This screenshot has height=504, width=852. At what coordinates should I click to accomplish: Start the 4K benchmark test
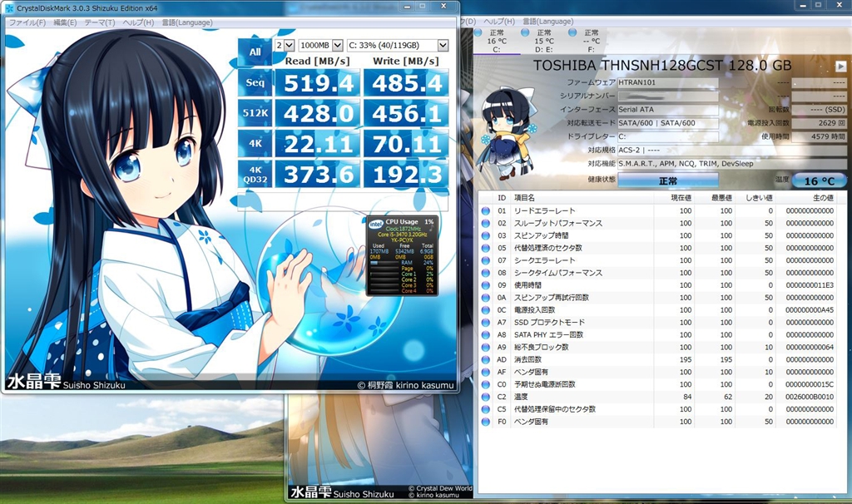pos(255,143)
